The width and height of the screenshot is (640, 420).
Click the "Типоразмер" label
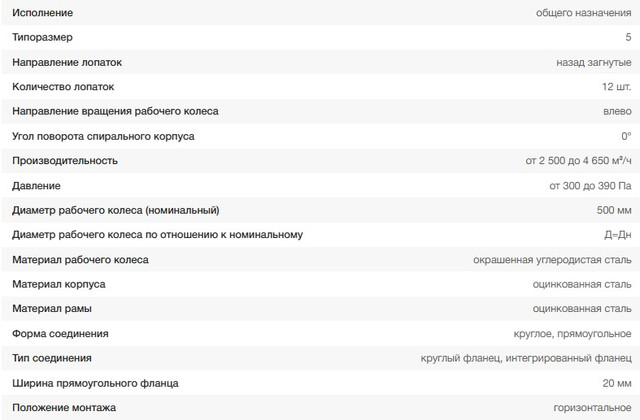[x=45, y=37]
